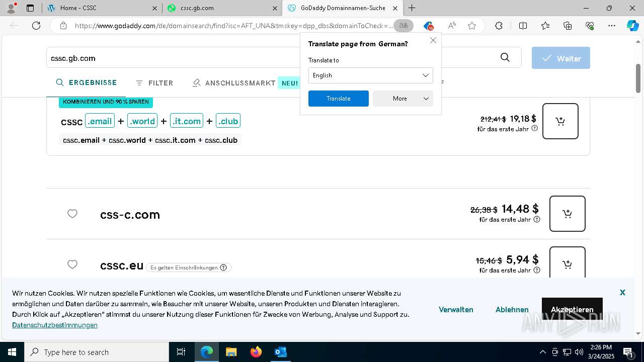Open the Windows Start menu

point(12,352)
